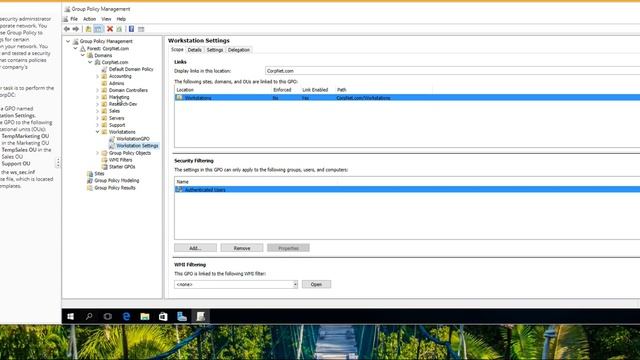Click the Support OU folder icon
The image size is (640, 360).
pyautogui.click(x=104, y=125)
